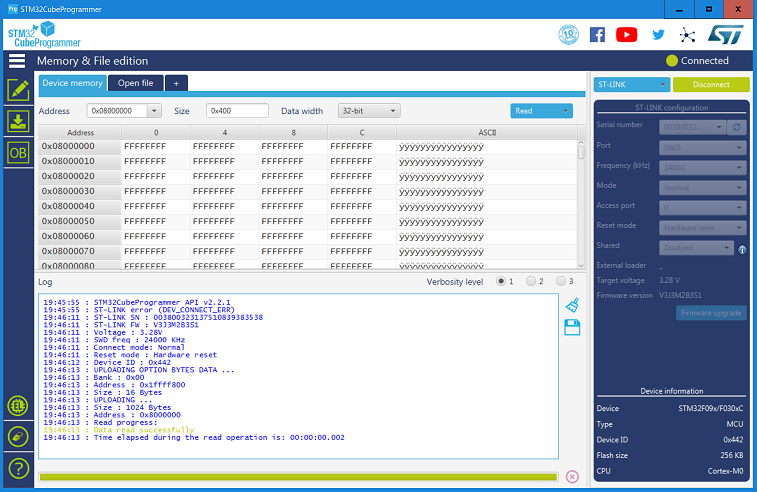Click the Address column header
This screenshot has height=492, width=757.
[x=80, y=132]
